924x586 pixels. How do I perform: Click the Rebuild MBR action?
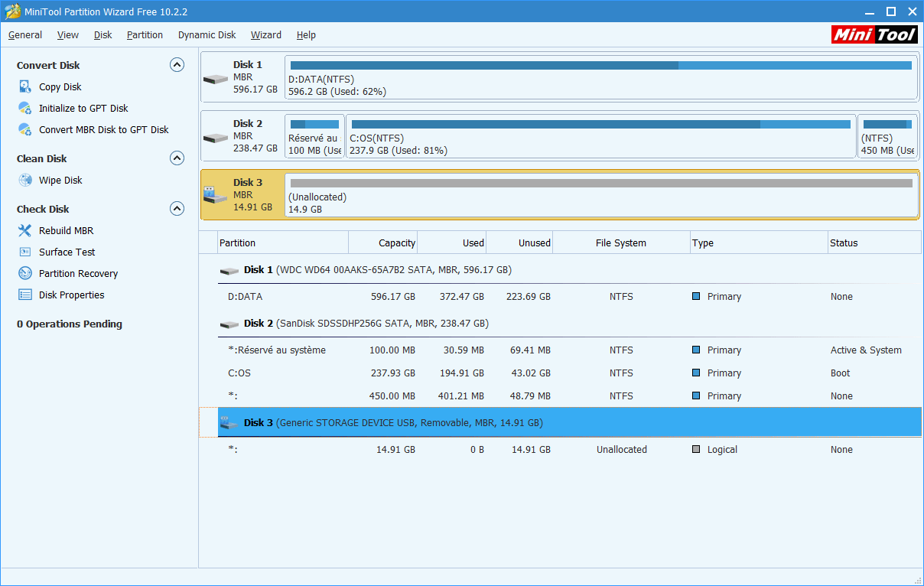click(x=66, y=230)
